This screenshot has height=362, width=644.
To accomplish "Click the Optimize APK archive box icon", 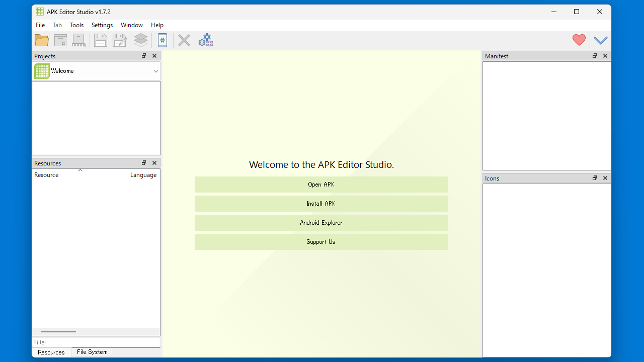I will 60,40.
